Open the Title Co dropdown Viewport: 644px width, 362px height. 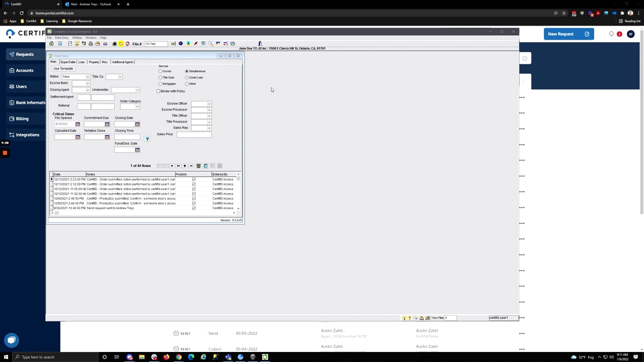120,77
